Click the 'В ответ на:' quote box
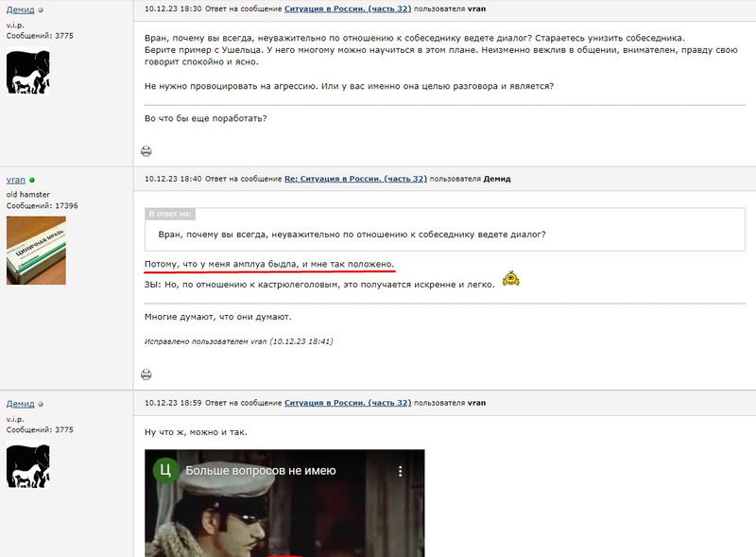756x557 pixels. [x=444, y=229]
